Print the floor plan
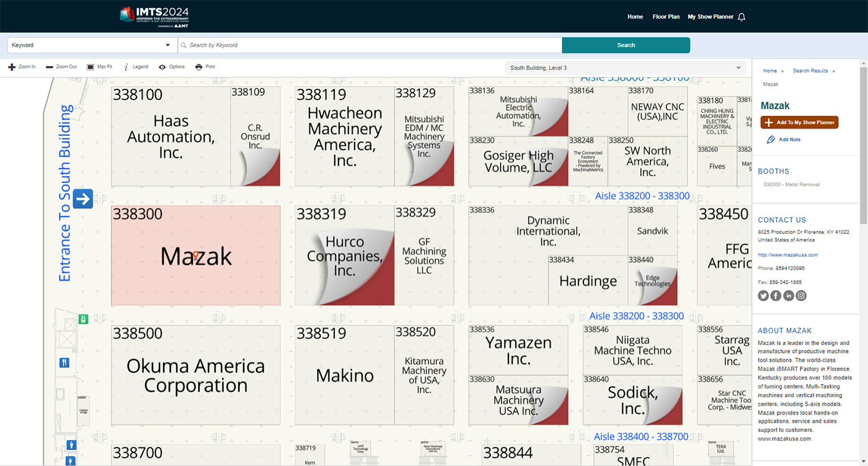Image resolution: width=868 pixels, height=466 pixels. [205, 67]
